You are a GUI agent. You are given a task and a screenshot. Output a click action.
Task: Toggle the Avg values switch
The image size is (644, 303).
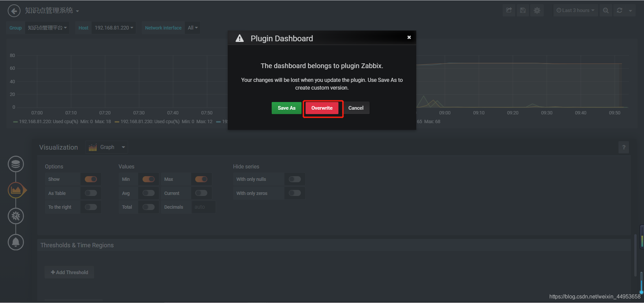point(149,193)
